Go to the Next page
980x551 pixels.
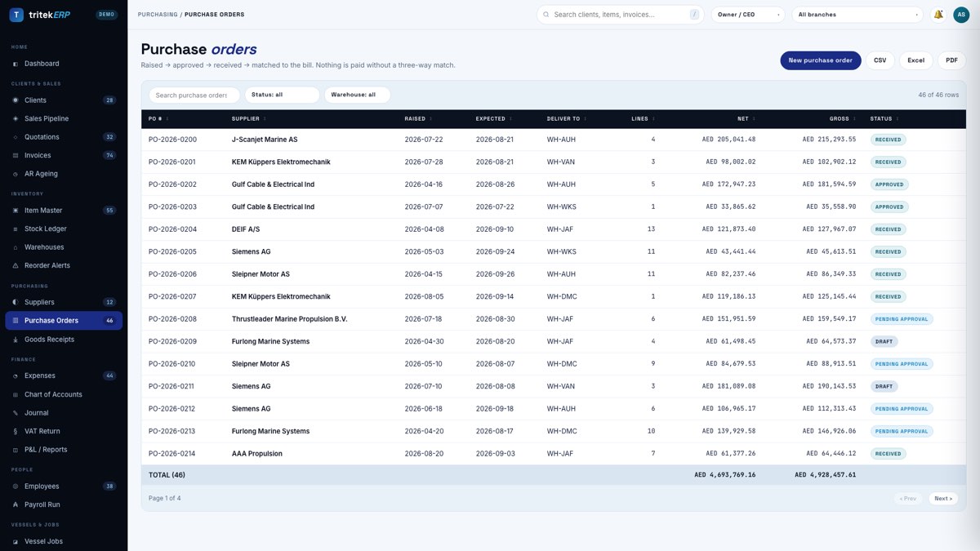tap(943, 498)
